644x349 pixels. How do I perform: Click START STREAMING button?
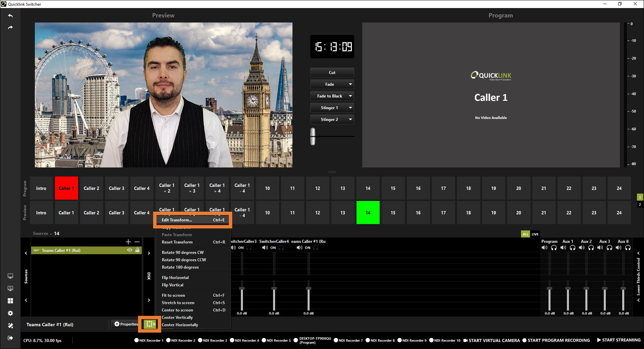coord(619,340)
